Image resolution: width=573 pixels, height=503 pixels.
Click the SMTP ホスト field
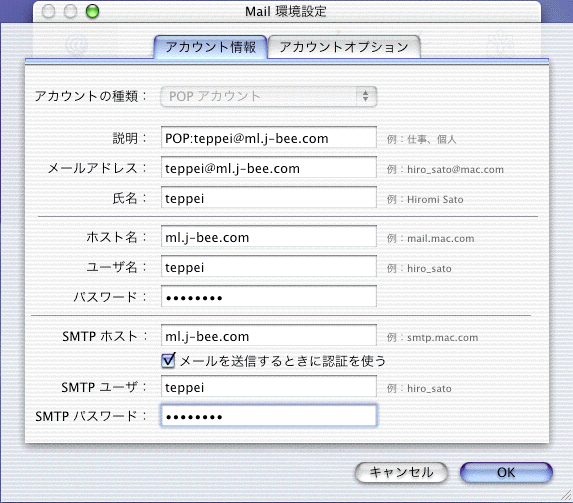(269, 336)
